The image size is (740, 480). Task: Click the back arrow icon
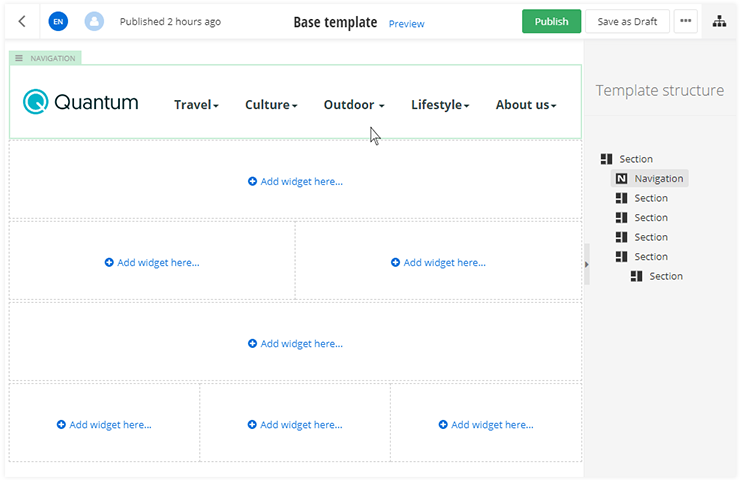coord(22,21)
